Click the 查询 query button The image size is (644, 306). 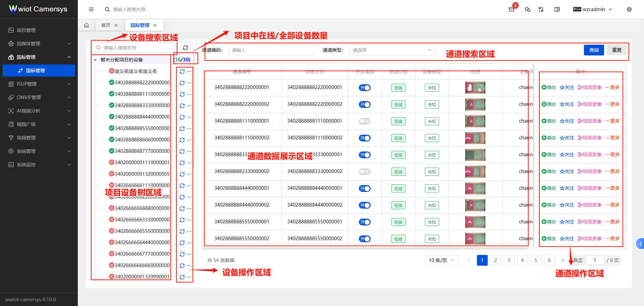pyautogui.click(x=594, y=50)
